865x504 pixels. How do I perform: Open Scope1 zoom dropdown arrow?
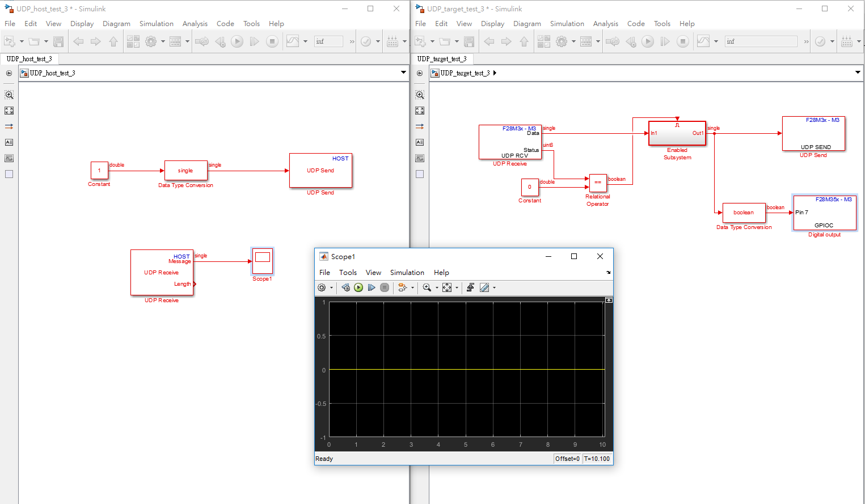point(436,287)
